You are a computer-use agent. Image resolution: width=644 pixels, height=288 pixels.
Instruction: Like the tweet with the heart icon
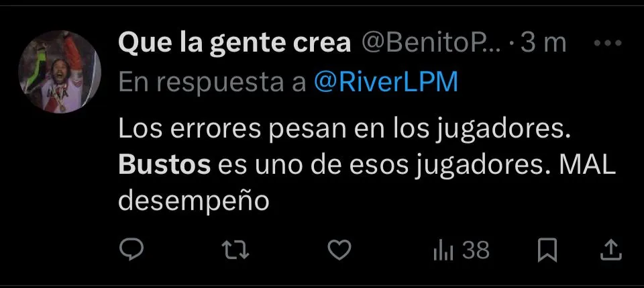point(339,250)
